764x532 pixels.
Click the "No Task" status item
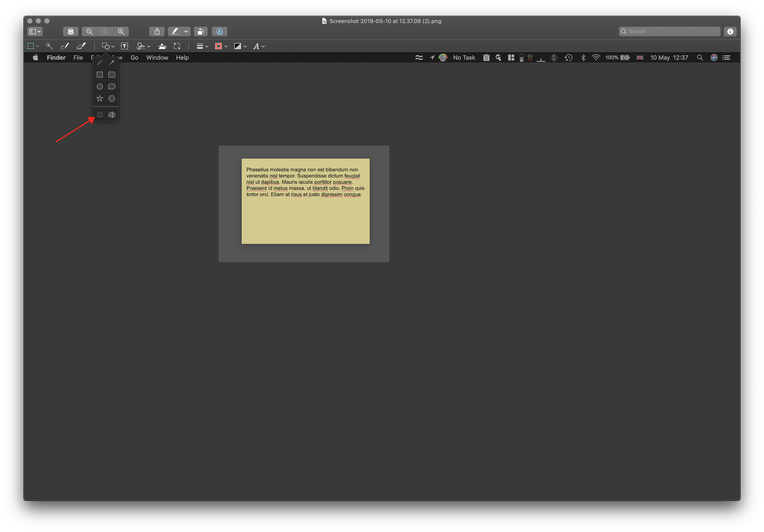[x=464, y=58]
